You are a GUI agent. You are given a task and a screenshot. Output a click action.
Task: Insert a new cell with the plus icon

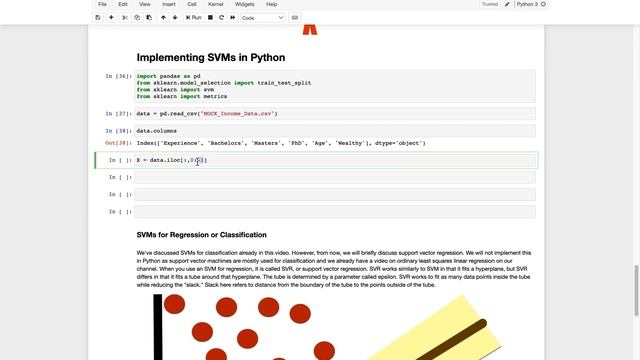(x=111, y=18)
